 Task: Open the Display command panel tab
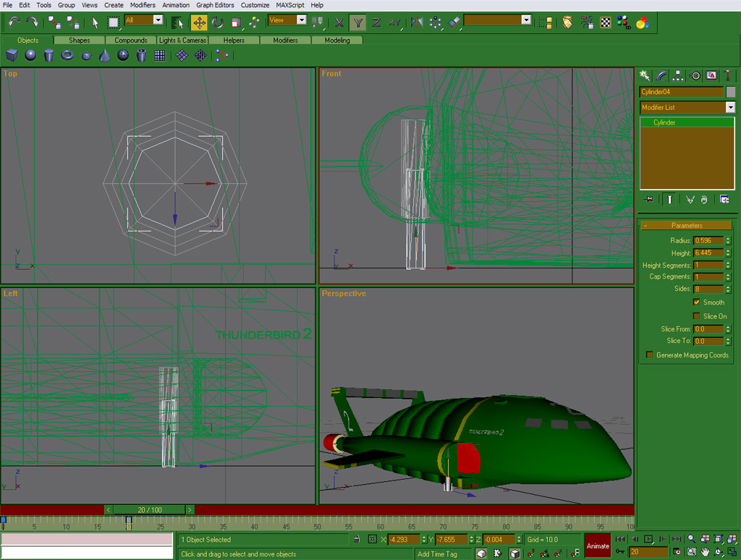click(x=711, y=76)
